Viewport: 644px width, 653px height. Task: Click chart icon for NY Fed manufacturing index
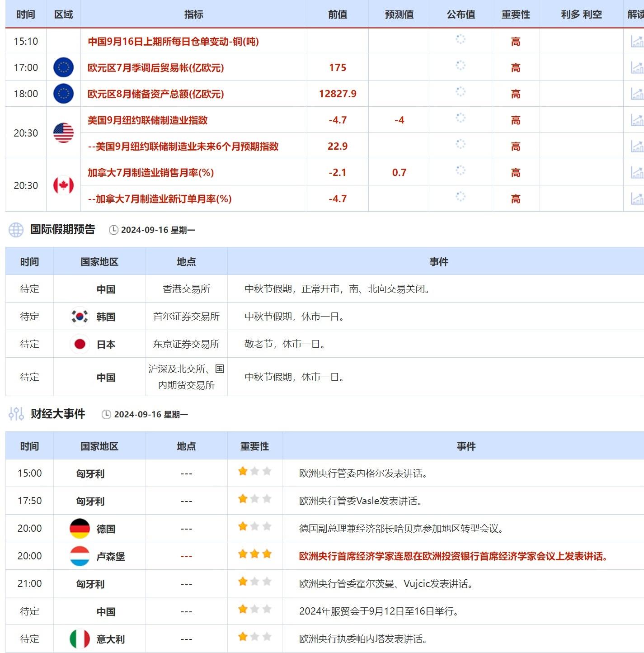pos(637,120)
